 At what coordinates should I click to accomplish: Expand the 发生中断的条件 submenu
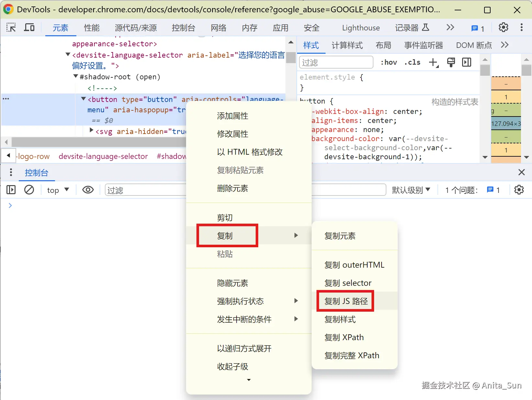(x=249, y=319)
